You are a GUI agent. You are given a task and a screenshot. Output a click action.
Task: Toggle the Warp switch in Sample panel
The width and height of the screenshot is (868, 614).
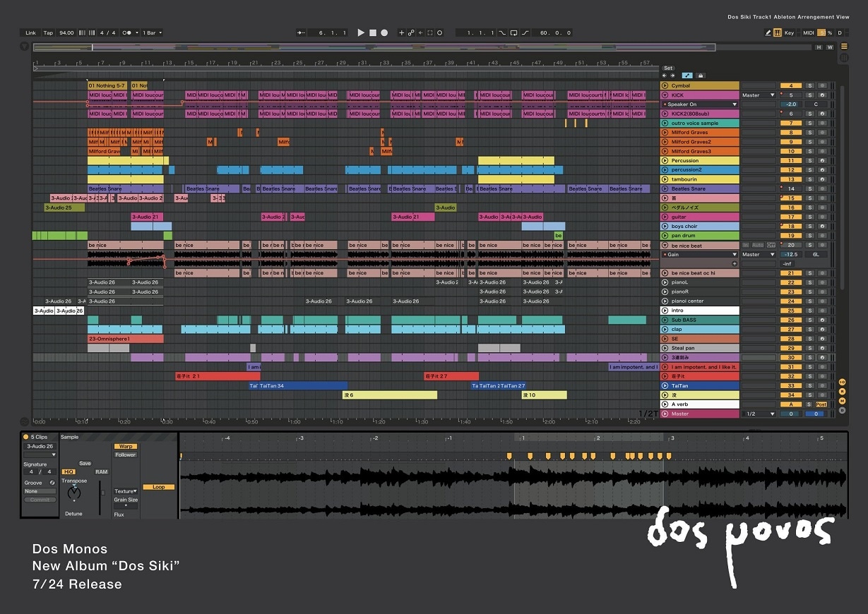point(125,446)
